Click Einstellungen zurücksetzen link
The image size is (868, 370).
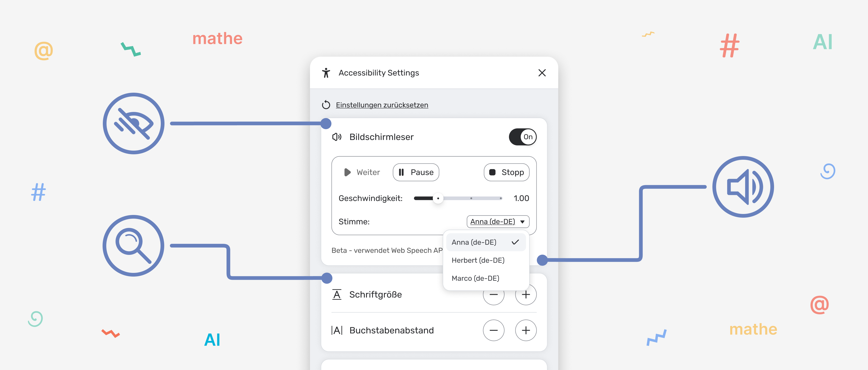coord(382,105)
